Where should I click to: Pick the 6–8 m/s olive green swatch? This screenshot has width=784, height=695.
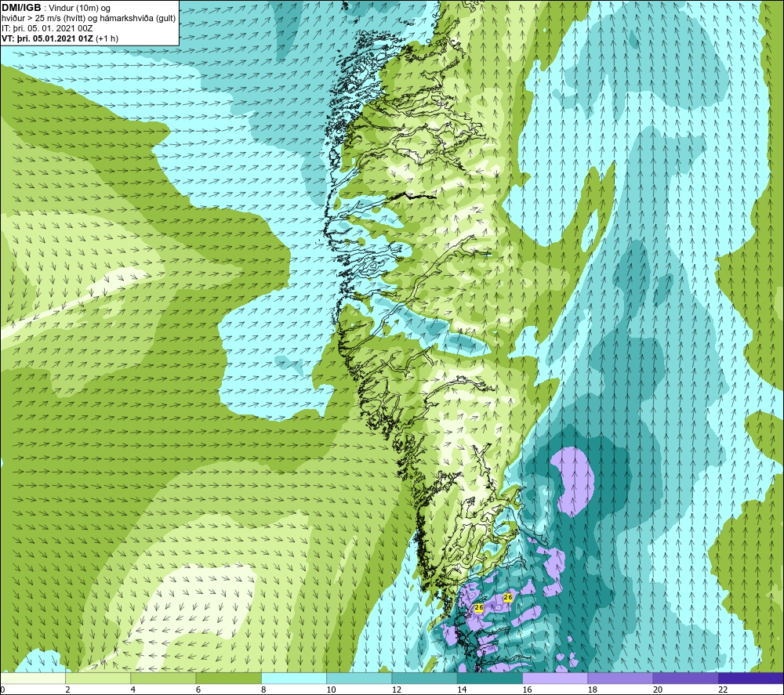(228, 678)
